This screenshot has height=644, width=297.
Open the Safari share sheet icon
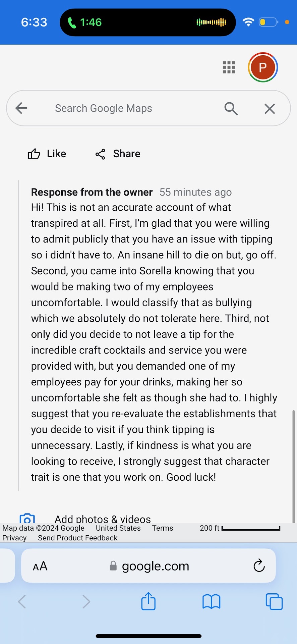point(148,601)
